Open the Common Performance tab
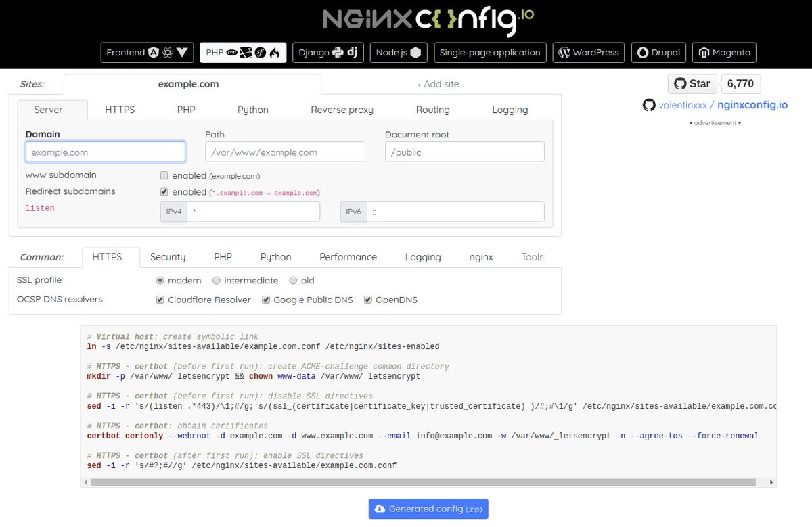The height and width of the screenshot is (527, 812). pos(348,257)
